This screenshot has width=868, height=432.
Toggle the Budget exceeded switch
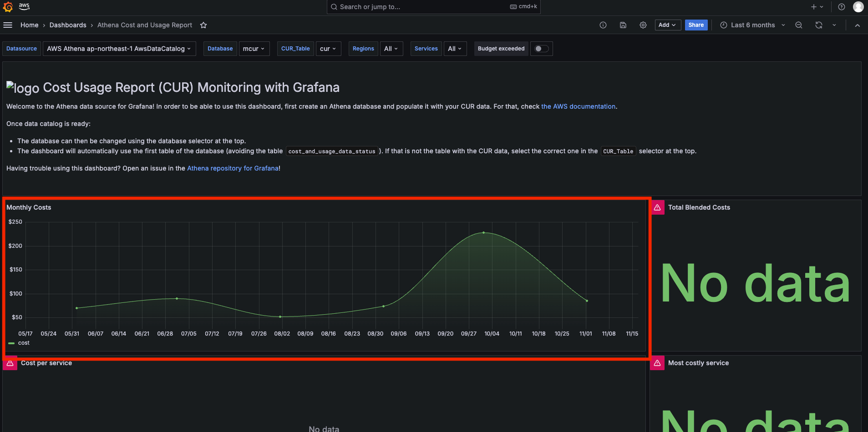(541, 49)
